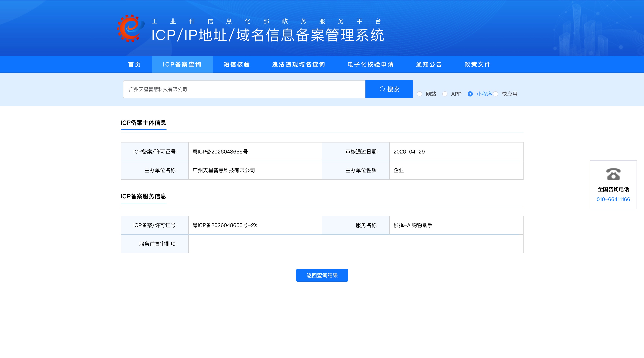Viewport: 644px width, 358px height.
Task: Click the page title ICP/IP地址/域名信息备案管理系统
Action: coord(268,35)
